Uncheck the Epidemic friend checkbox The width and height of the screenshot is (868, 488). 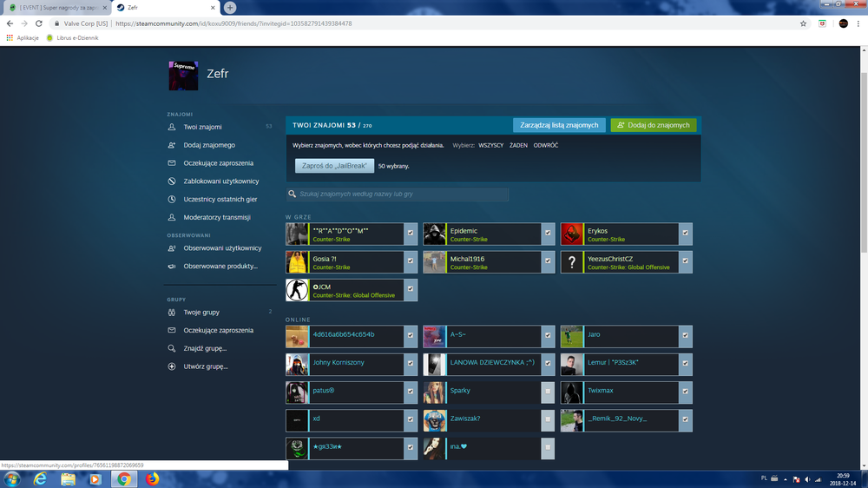tap(548, 234)
